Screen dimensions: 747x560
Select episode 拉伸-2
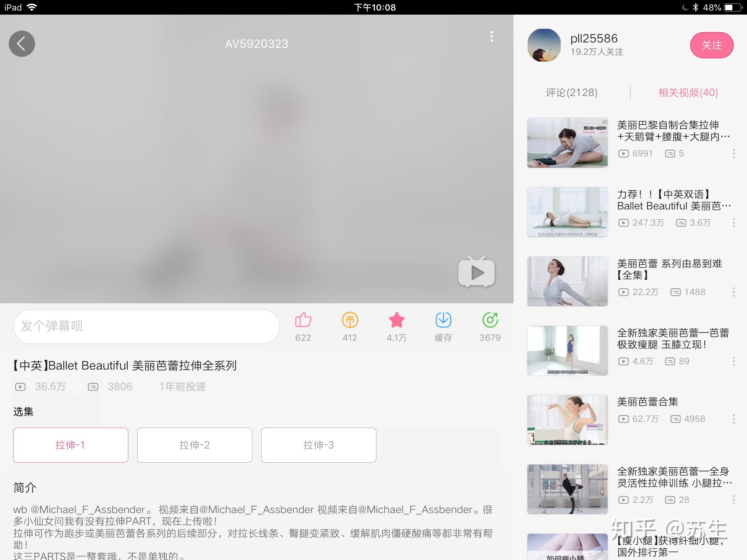click(195, 445)
